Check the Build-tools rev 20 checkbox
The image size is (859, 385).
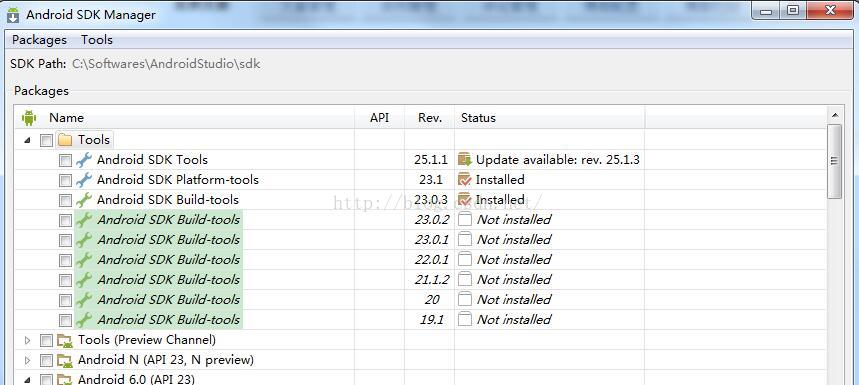pyautogui.click(x=65, y=300)
